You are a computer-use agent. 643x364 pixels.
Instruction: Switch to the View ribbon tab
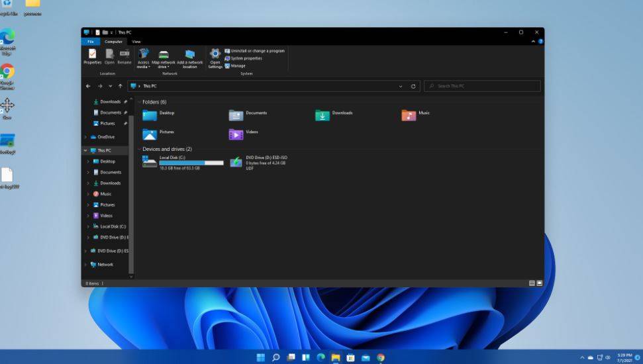[136, 42]
